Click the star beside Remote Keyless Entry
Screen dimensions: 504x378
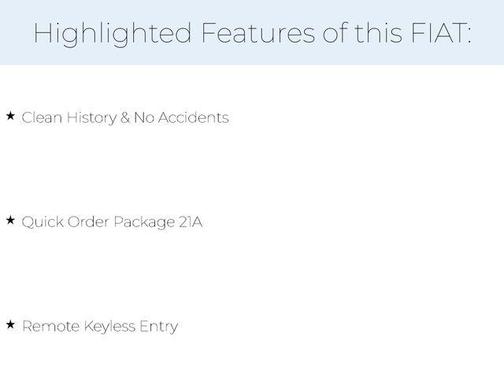tap(11, 324)
